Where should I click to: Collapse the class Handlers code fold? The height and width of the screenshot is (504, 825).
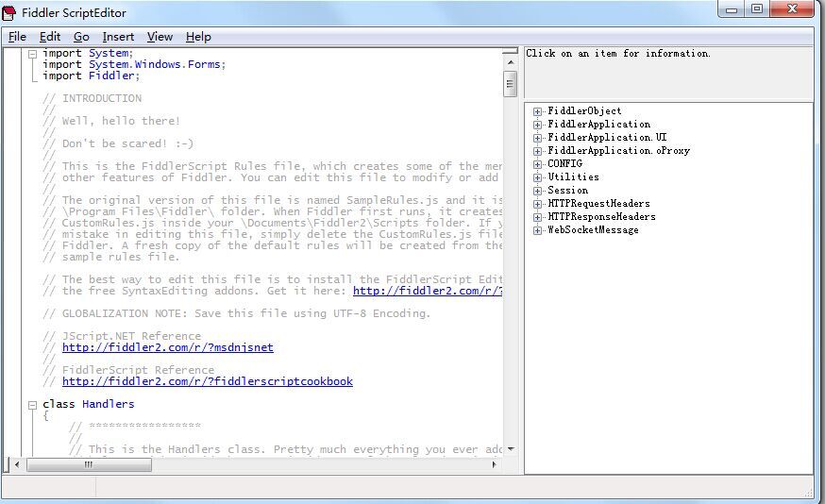32,405
